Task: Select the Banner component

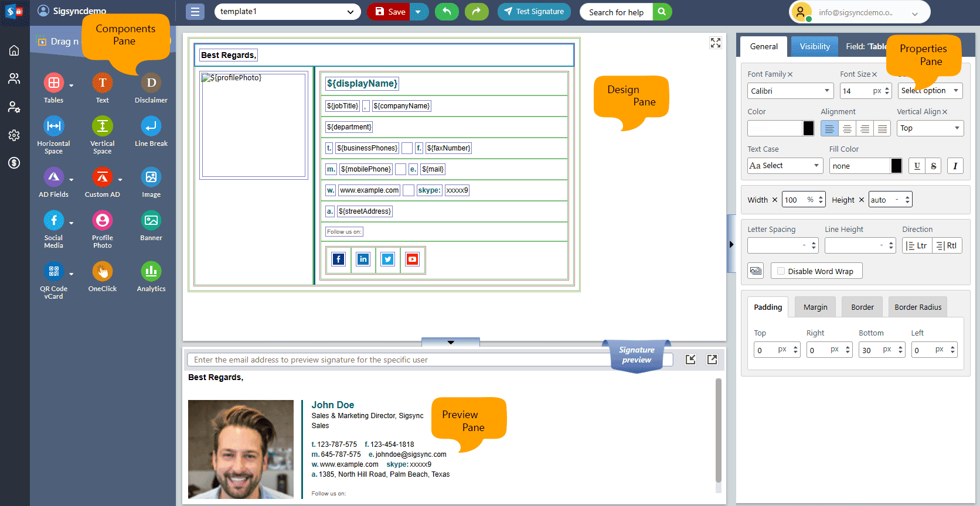Action: tap(151, 221)
